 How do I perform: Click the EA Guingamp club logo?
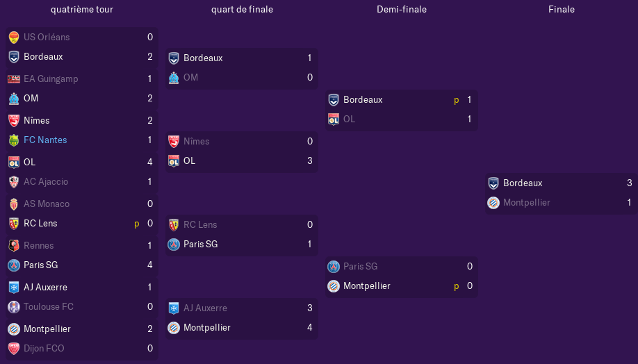[x=14, y=78]
